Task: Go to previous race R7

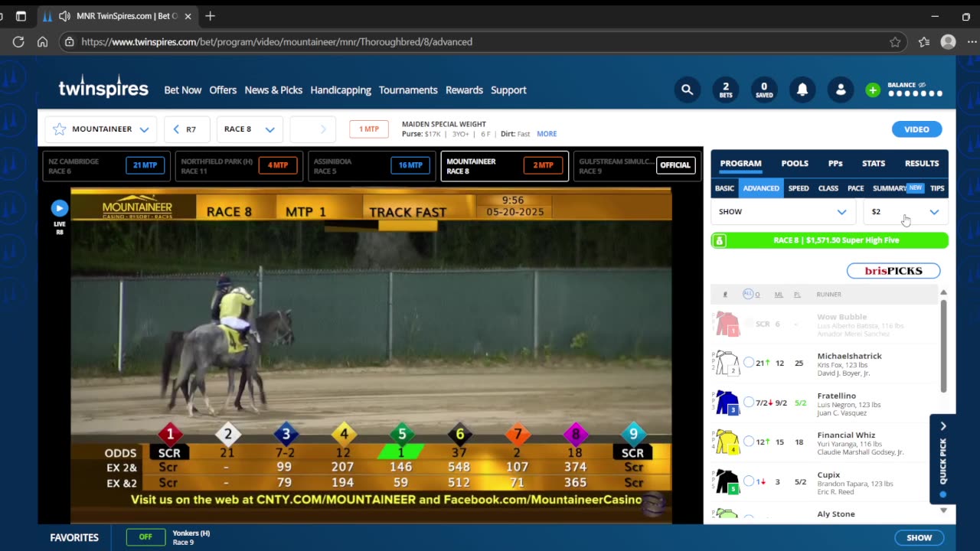Action: pos(187,129)
